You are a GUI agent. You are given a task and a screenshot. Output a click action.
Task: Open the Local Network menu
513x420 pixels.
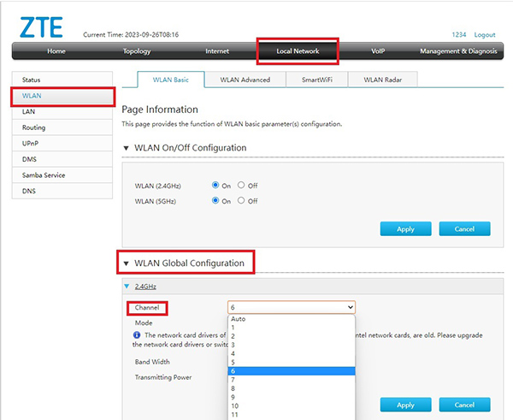297,51
